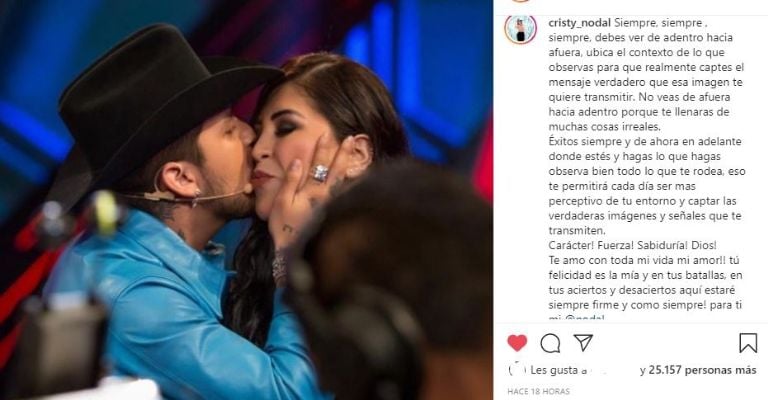This screenshot has height=400, width=768.
Task: Click the caption line Te amo con toda
Action: coord(637,260)
